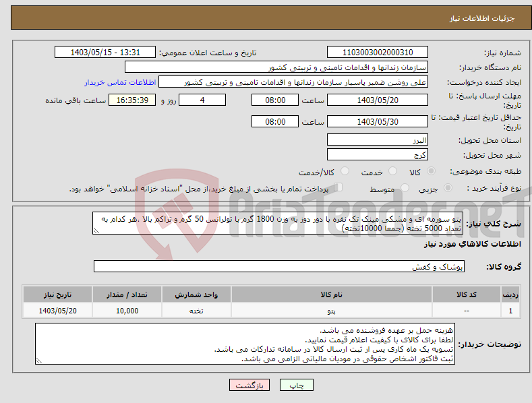Select the جزیی purchase type radio
The height and width of the screenshot is (403, 532).
pos(448,187)
